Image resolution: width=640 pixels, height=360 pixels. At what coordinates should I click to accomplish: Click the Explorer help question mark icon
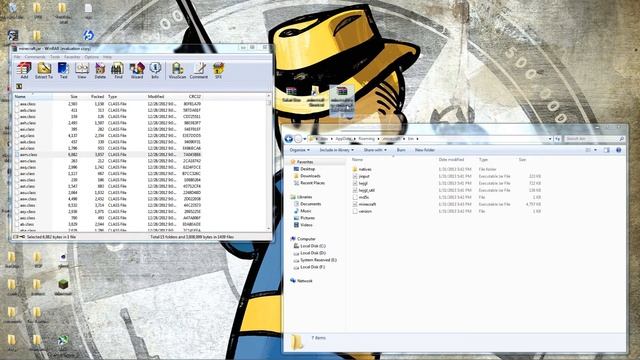(x=618, y=150)
